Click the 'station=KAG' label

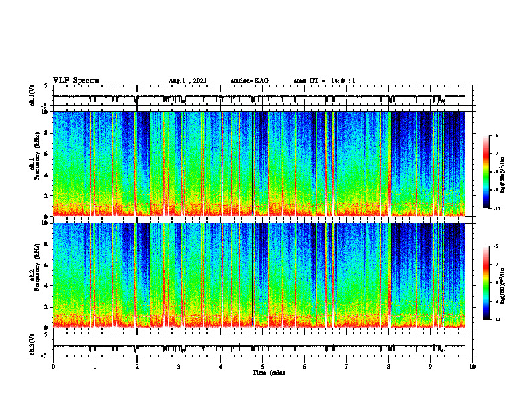[x=250, y=81]
